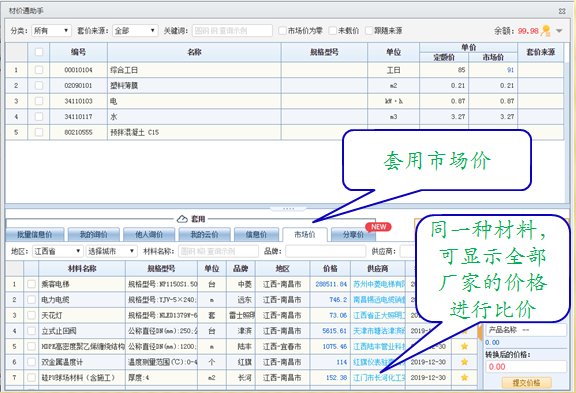Open supplier link 江门市长河化工
The width and height of the screenshot is (576, 393).
pyautogui.click(x=379, y=377)
